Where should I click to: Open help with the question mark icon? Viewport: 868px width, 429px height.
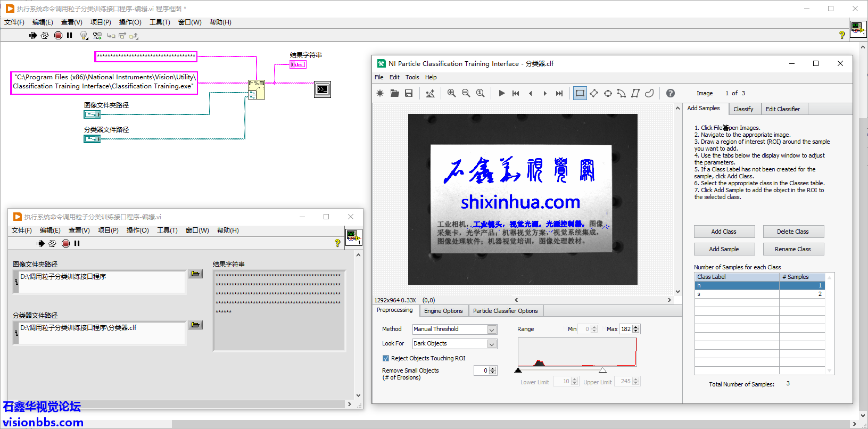click(x=671, y=93)
